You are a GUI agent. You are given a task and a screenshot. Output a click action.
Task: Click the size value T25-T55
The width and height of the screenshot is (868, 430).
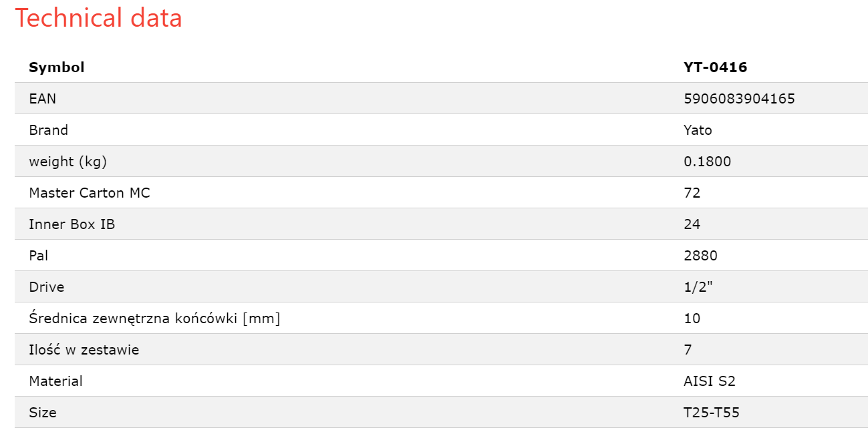click(712, 412)
